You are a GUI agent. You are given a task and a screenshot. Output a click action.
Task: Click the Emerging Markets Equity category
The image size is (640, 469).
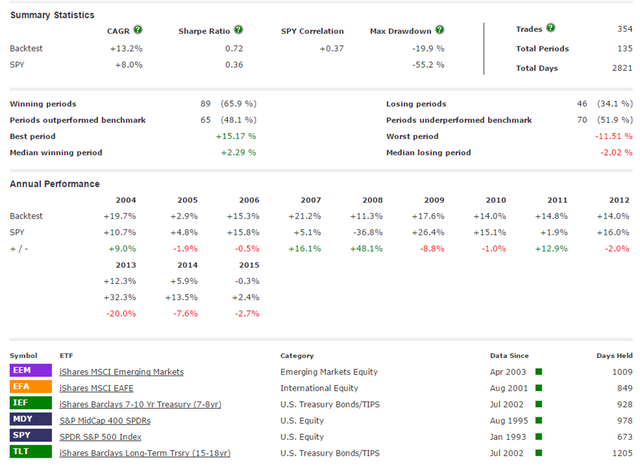(329, 372)
